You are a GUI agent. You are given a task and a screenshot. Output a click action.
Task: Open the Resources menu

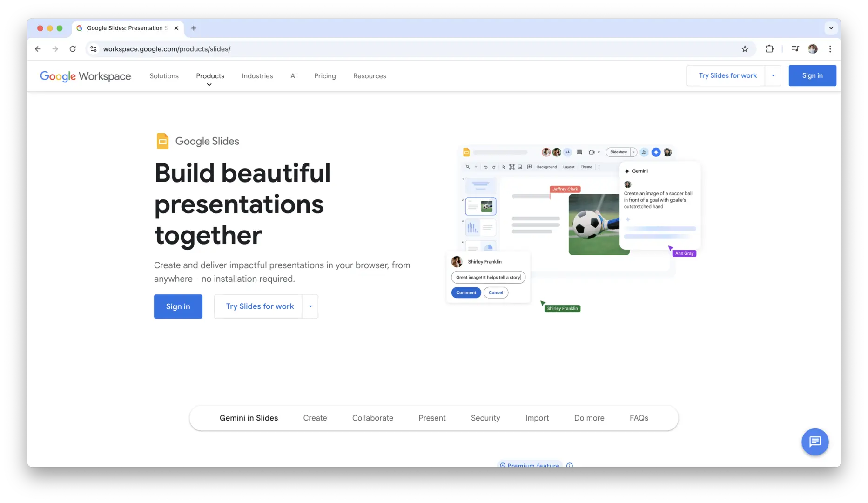[x=370, y=76]
